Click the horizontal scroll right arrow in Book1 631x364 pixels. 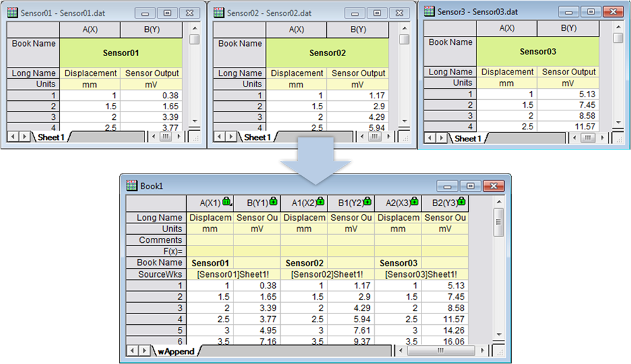pos(482,351)
